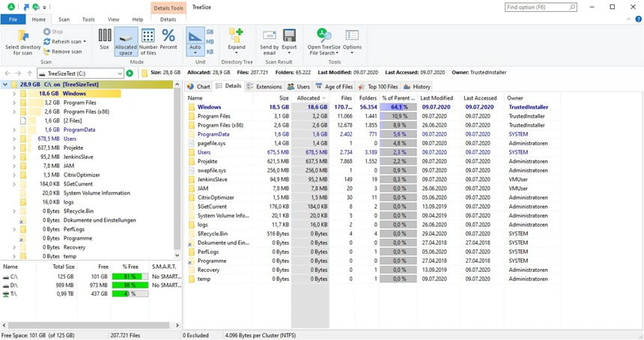Select pagefile.sys file icon in list
This screenshot has width=644, height=340.
click(192, 143)
